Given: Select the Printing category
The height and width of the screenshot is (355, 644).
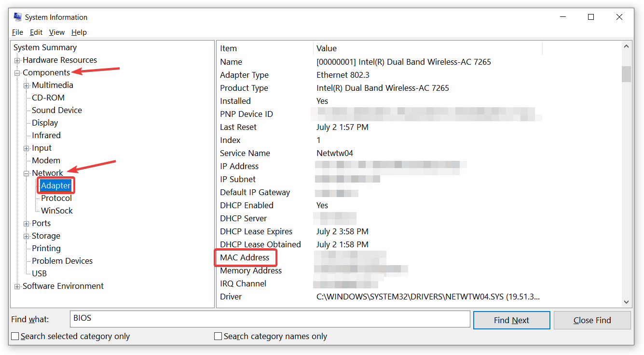Looking at the screenshot, I should pos(46,248).
